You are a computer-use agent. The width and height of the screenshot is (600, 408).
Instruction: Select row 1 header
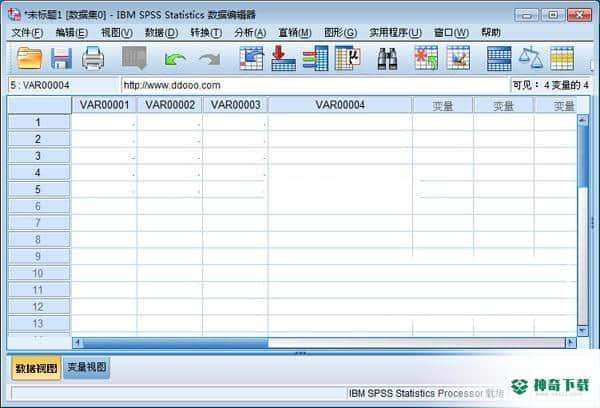click(x=39, y=122)
